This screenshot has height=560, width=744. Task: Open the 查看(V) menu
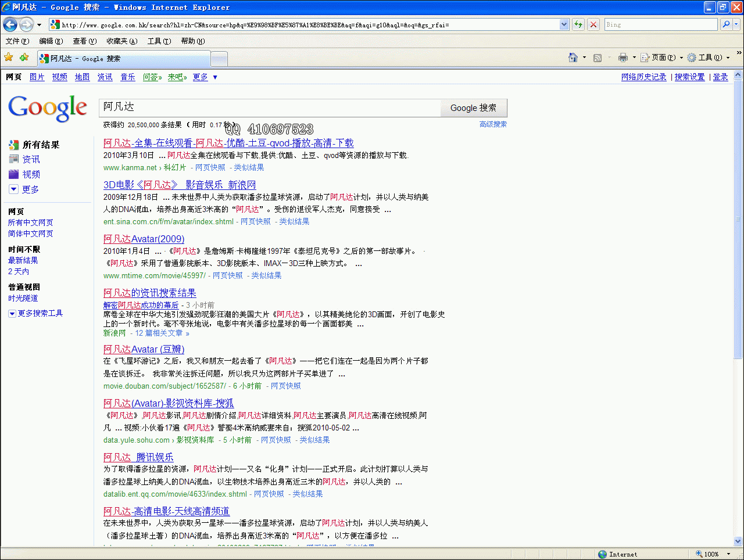point(85,41)
